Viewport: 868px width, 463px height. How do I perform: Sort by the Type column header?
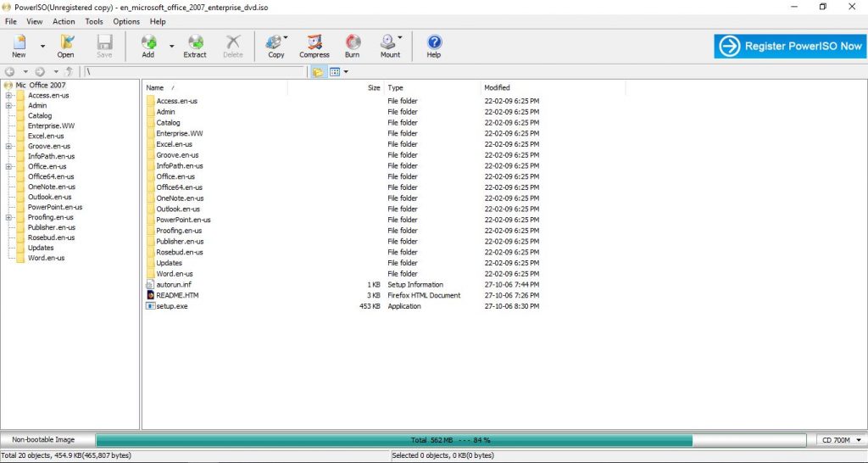(431, 87)
